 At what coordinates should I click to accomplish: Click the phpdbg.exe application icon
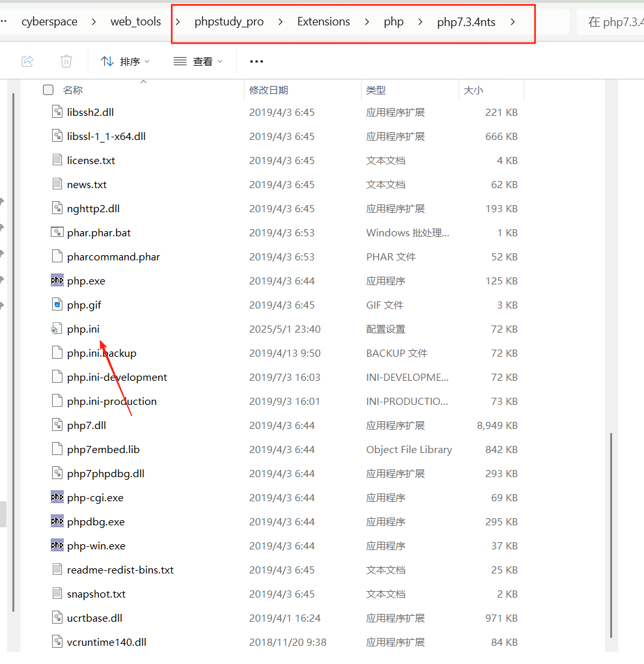57,521
